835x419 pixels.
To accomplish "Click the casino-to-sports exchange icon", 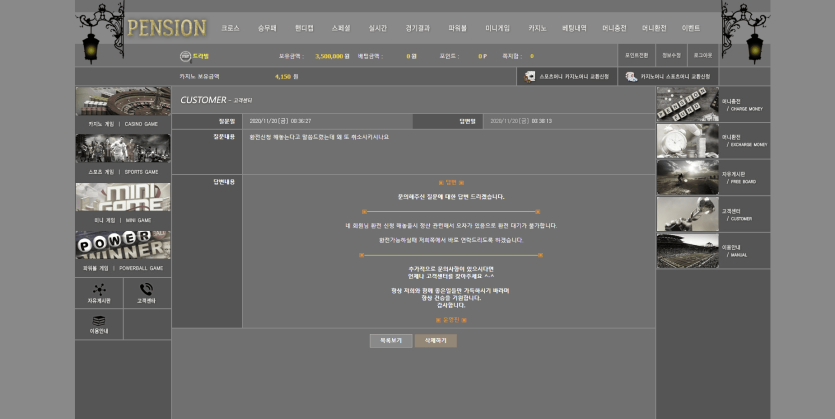I will [x=631, y=77].
